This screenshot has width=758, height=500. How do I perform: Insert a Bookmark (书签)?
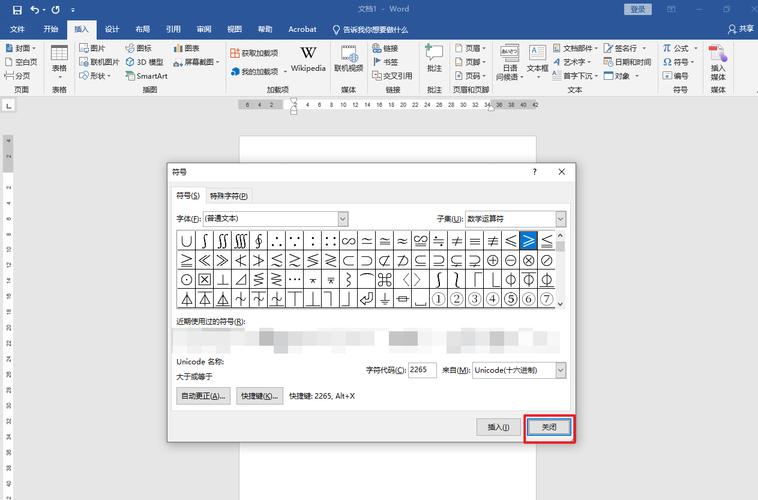tap(385, 62)
